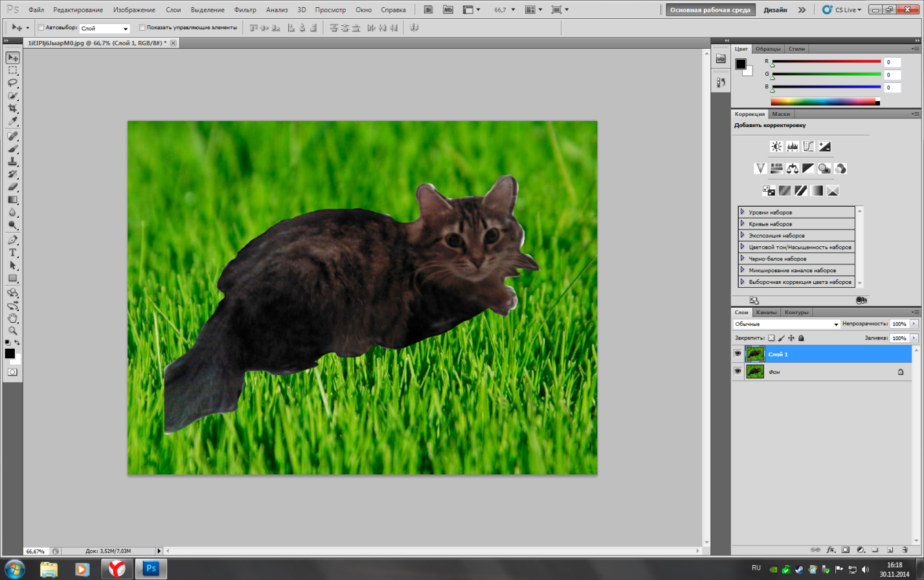Switch to the Образцы tab
The height and width of the screenshot is (580, 924).
point(768,49)
